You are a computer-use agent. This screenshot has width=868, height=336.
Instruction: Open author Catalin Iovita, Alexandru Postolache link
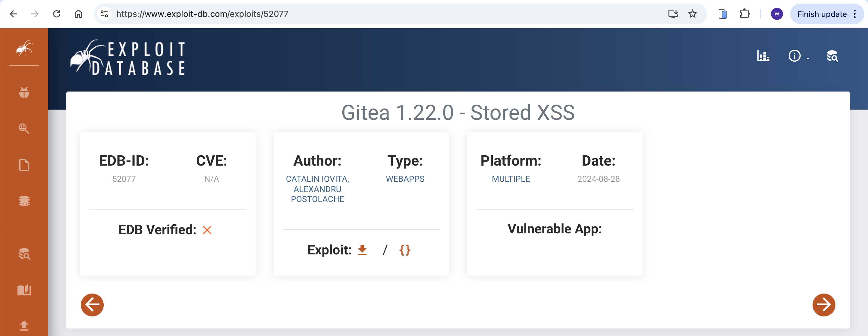(x=317, y=189)
